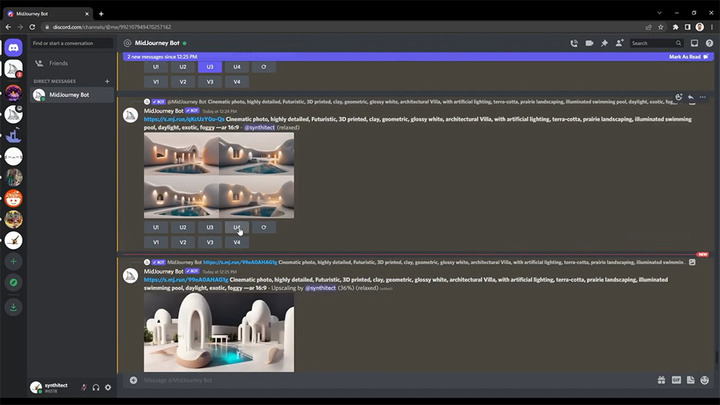Start a voice call with MidJourney Bot
Viewport: 720px width, 405px height.
[574, 43]
